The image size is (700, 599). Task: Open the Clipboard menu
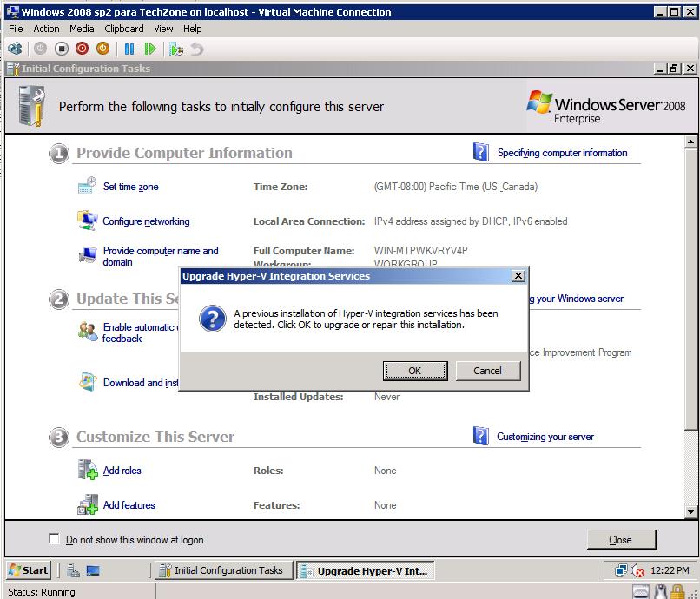coord(123,29)
